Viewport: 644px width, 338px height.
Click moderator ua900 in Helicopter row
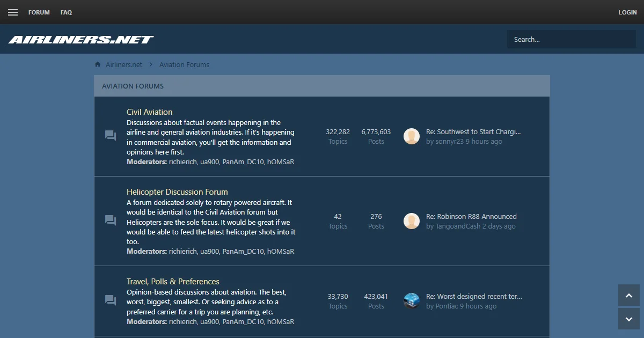coord(210,251)
